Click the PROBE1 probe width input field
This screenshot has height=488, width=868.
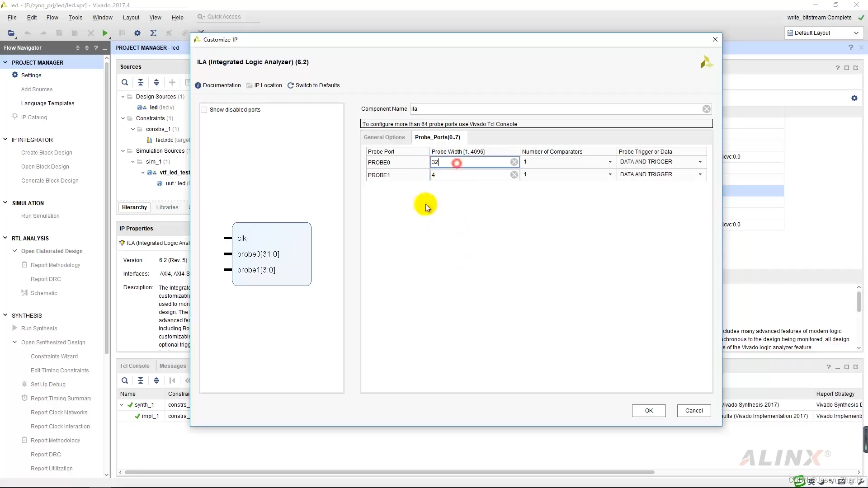(x=469, y=175)
